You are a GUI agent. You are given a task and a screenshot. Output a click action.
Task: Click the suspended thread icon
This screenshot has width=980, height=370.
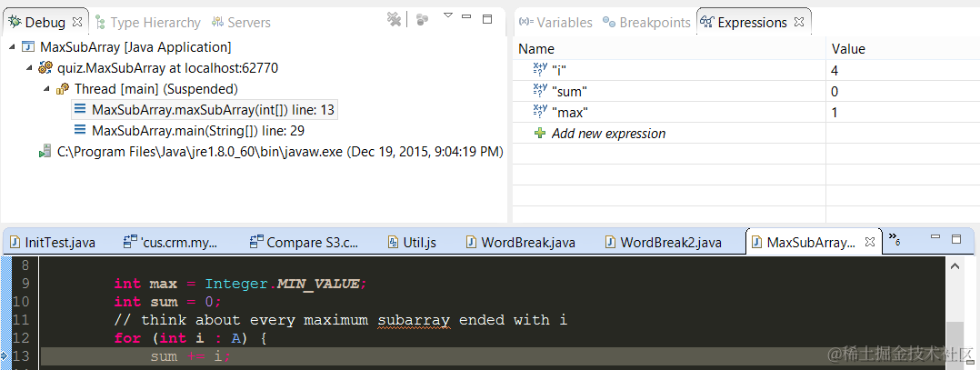[x=63, y=89]
